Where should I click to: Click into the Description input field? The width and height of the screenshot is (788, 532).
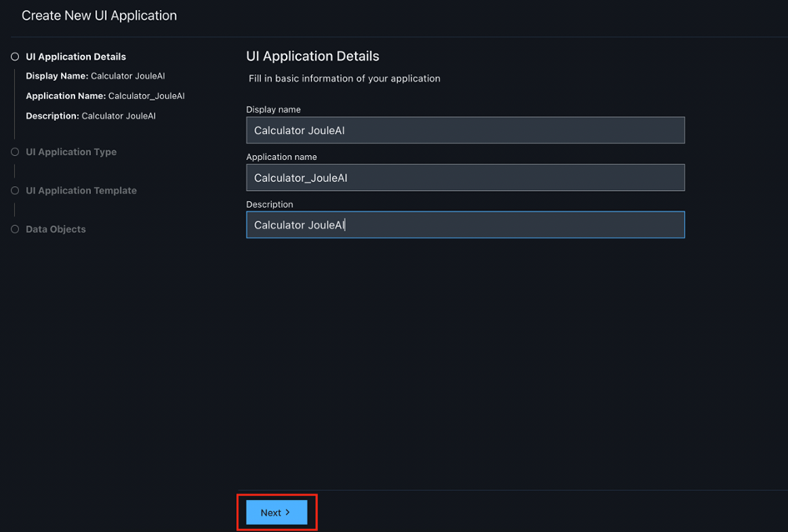click(464, 225)
